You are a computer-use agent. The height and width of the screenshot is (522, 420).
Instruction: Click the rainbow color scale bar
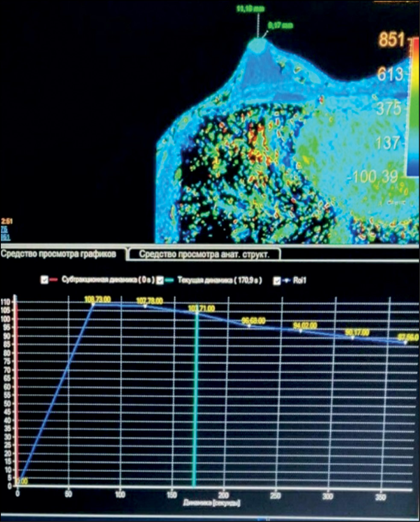[413, 107]
